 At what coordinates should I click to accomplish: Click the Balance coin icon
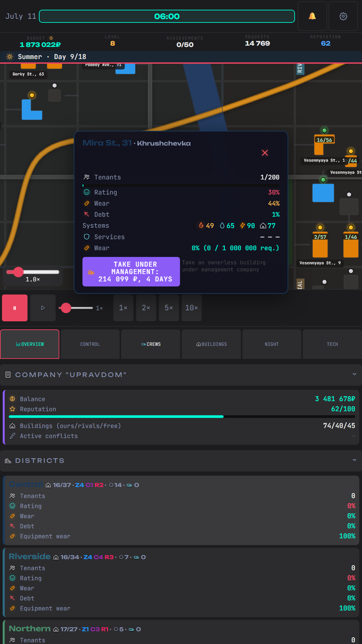[x=12, y=399]
